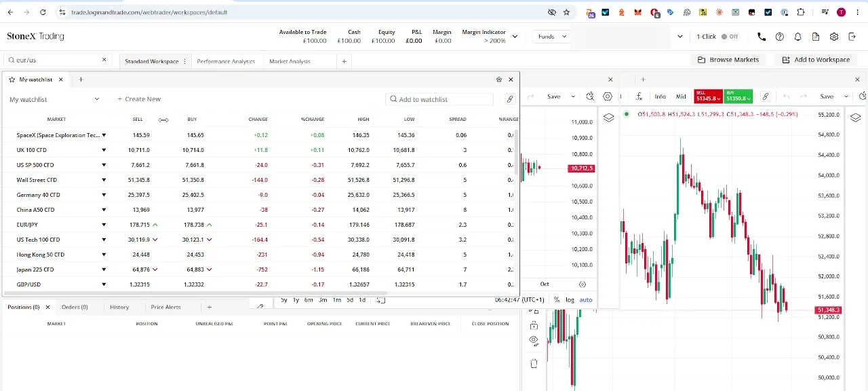The image size is (868, 391).
Task: Open the reports document icon
Action: pyautogui.click(x=816, y=37)
